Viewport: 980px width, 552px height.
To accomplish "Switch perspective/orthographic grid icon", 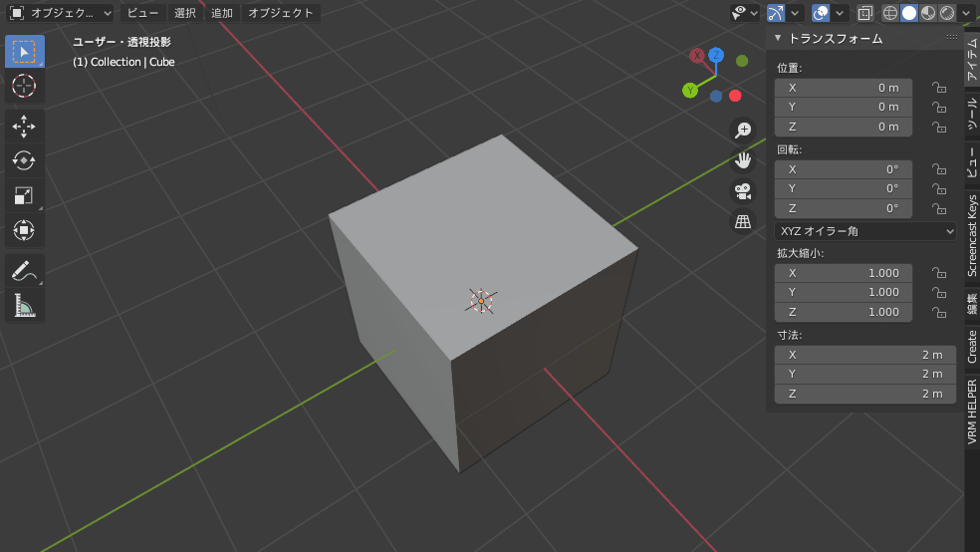I will (x=743, y=221).
